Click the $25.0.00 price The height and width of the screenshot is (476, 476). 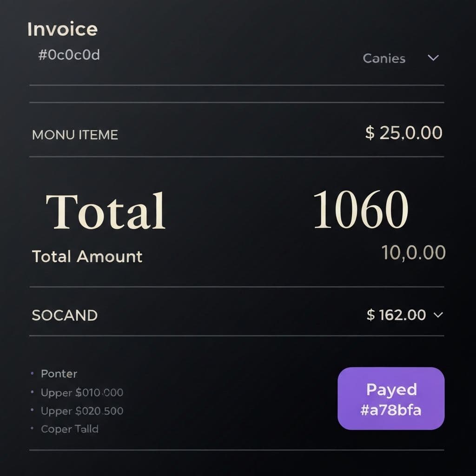click(x=403, y=133)
